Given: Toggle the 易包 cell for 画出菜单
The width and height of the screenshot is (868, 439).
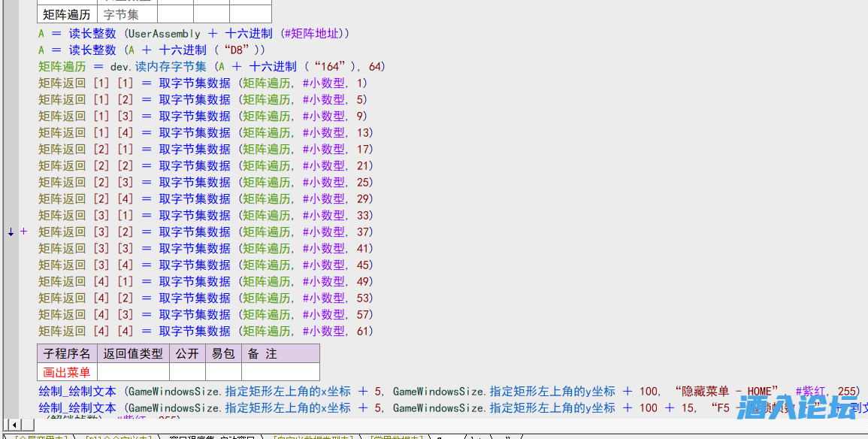Looking at the screenshot, I should [x=223, y=372].
